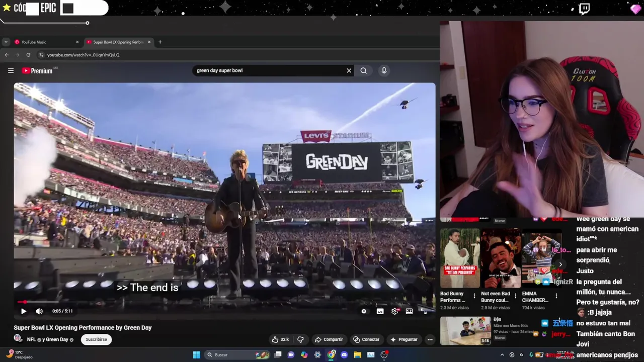
Task: Open the Preguntar AI button
Action: [404, 339]
